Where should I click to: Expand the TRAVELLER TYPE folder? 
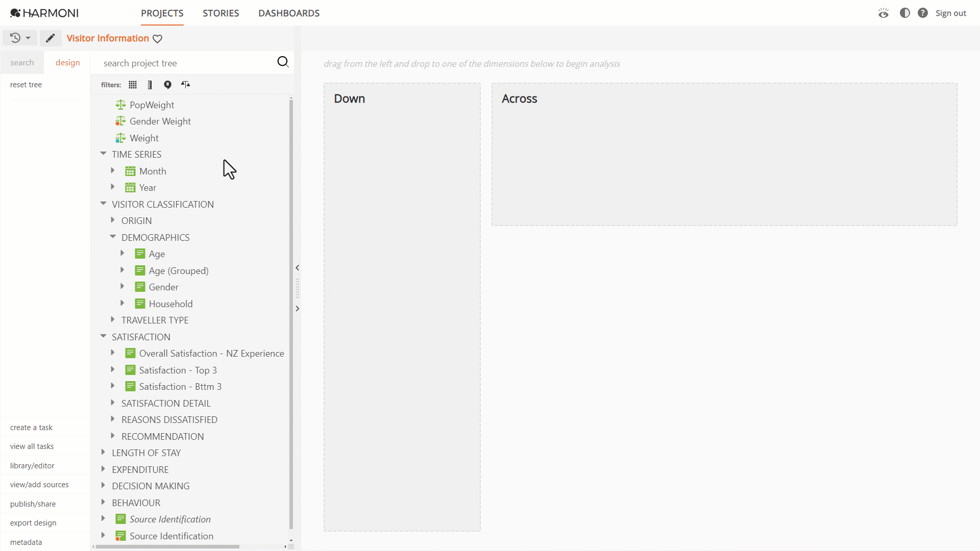[x=113, y=319]
